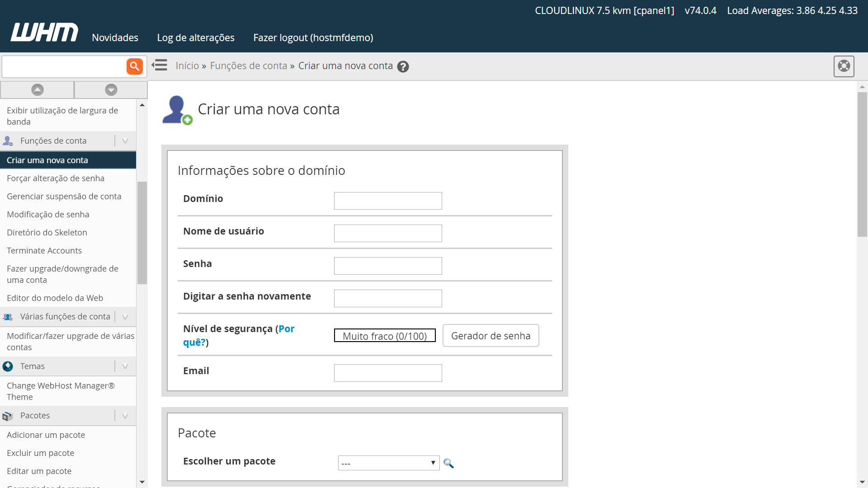Click the sidebar vertical scrollbar thumb
This screenshot has height=488, width=868.
pyautogui.click(x=142, y=233)
